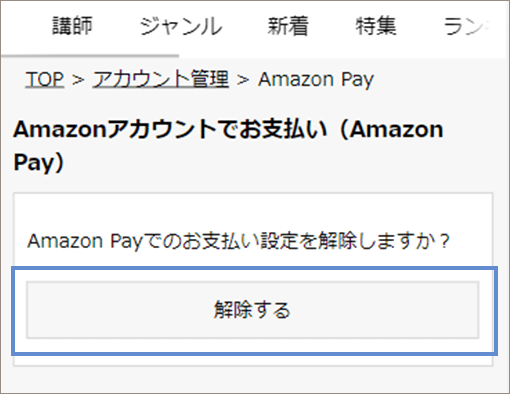Click the scroll track right of the indicator

point(343,56)
